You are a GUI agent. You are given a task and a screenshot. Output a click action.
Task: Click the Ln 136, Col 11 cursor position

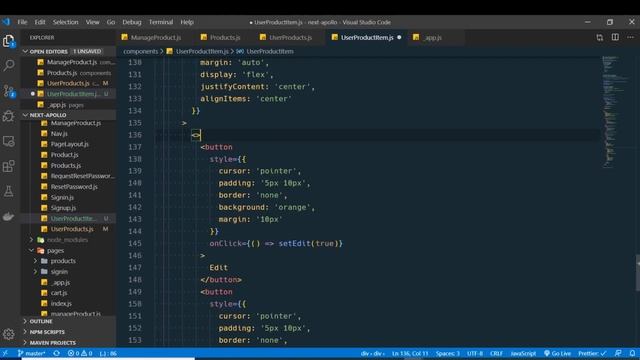pyautogui.click(x=410, y=353)
